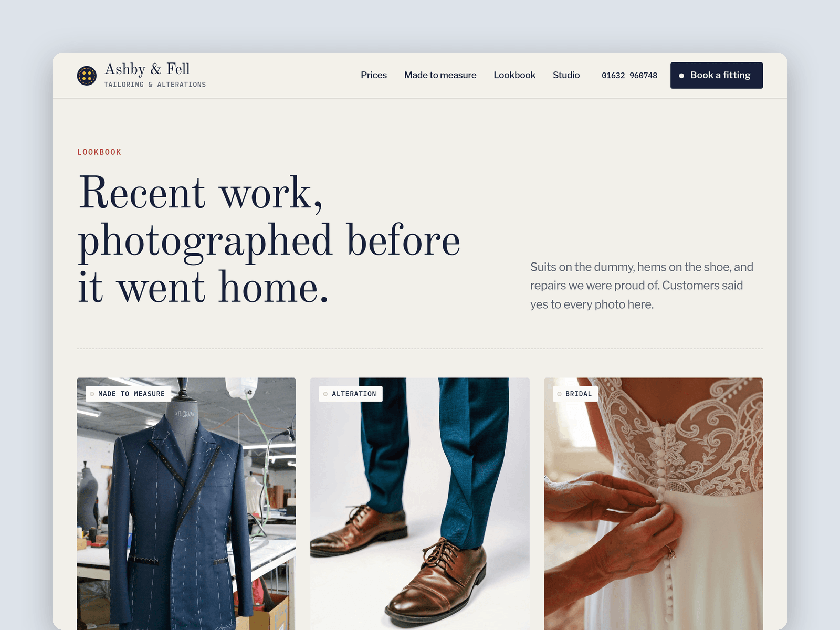The height and width of the screenshot is (630, 840).
Task: Call the phone number 01632 960748
Action: tap(629, 76)
